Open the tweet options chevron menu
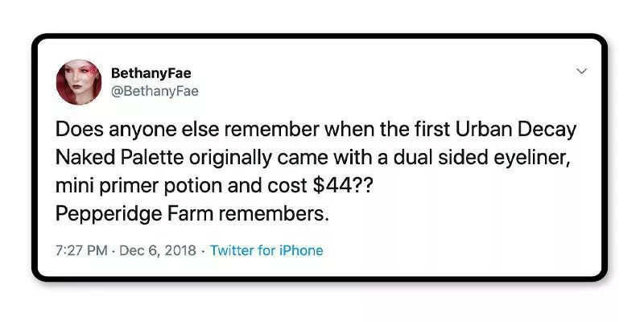The image size is (644, 322). [x=581, y=72]
